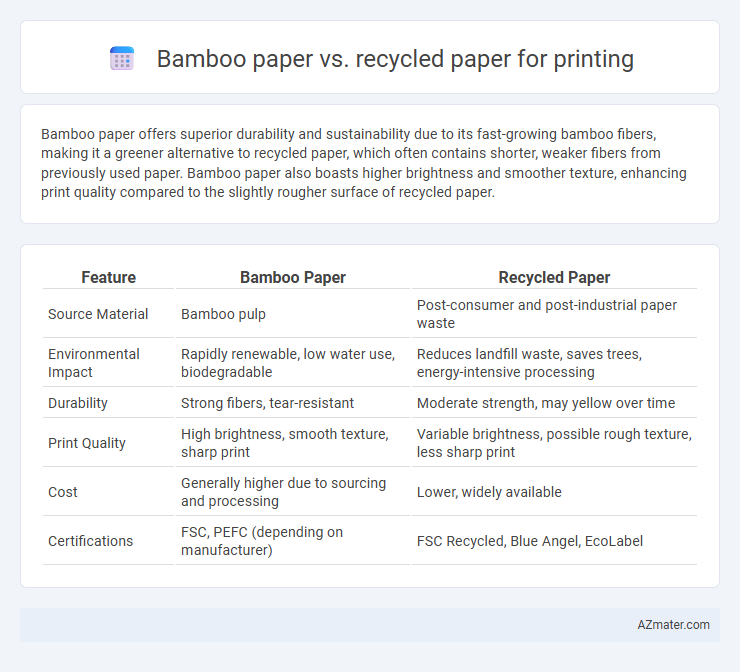The height and width of the screenshot is (672, 740).
Task: Select the 'Cost' row label
Action: click(63, 492)
